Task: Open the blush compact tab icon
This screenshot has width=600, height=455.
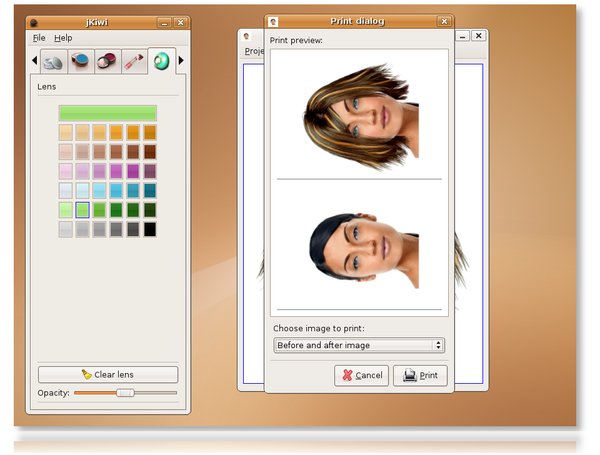Action: point(107,61)
